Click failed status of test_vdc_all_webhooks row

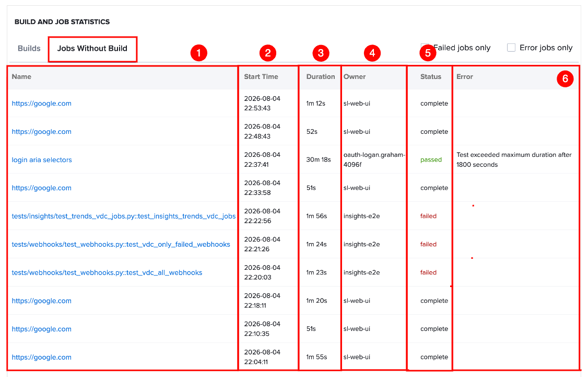[428, 272]
